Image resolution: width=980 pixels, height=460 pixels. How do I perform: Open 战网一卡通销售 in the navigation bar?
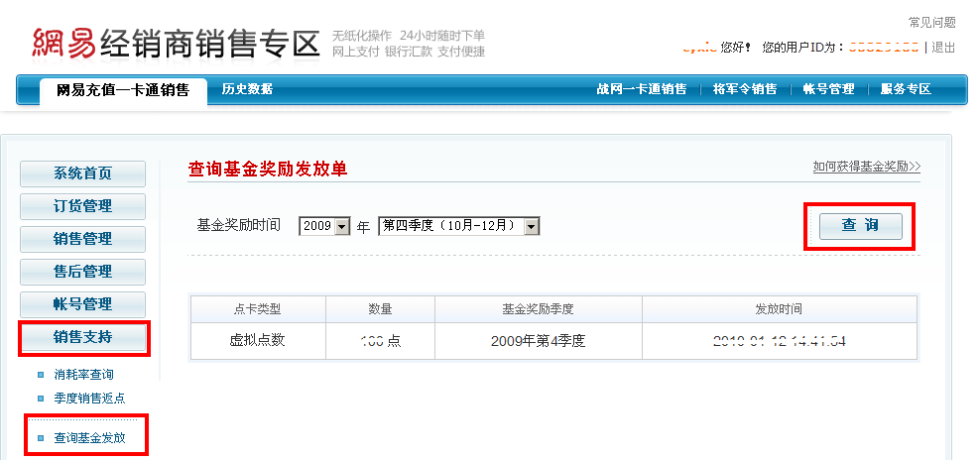641,89
